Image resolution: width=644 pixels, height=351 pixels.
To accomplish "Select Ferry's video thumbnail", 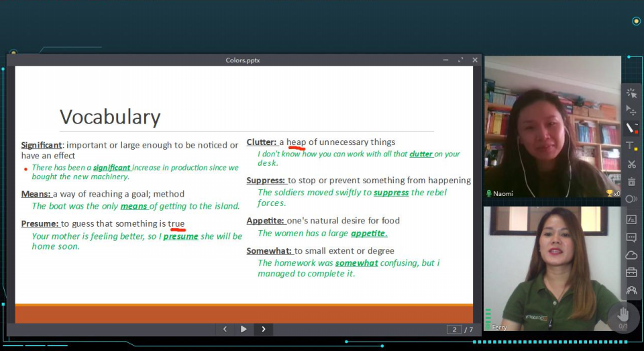I will (x=552, y=269).
